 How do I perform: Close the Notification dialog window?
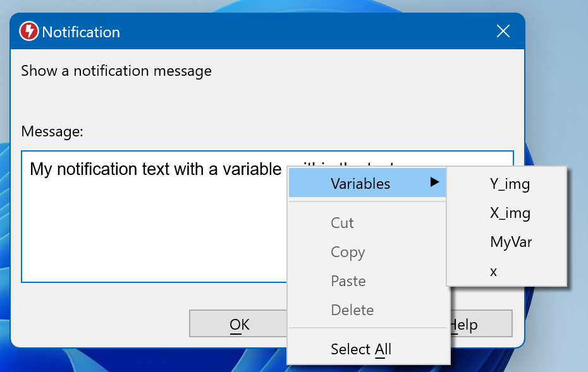coord(503,31)
